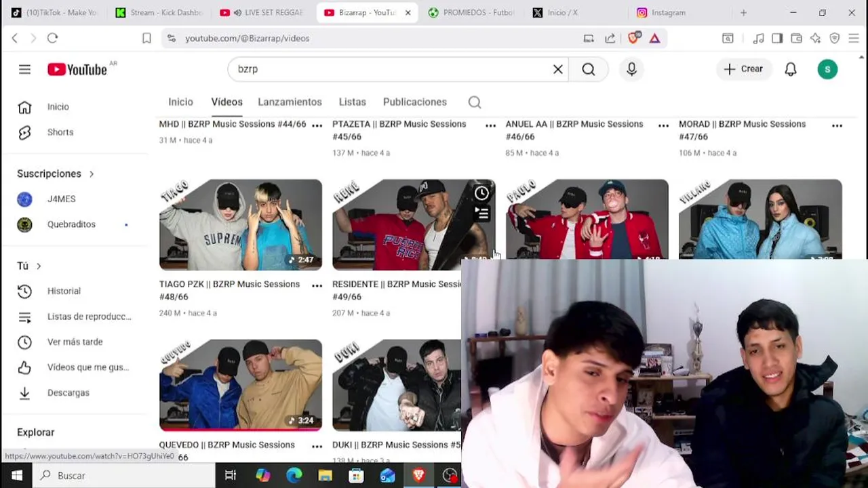Screen dimensions: 868x488
Task: Open more options for QUEVEDO video
Action: pos(317,447)
